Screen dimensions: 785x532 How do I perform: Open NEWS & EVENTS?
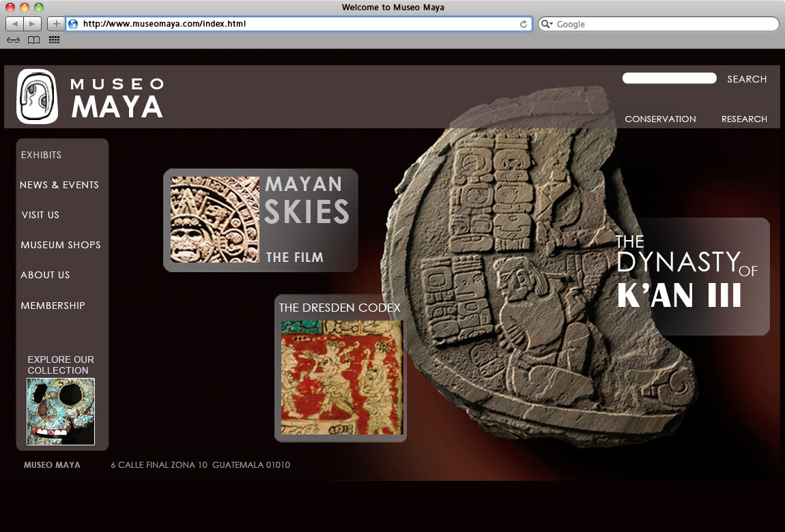tap(59, 185)
